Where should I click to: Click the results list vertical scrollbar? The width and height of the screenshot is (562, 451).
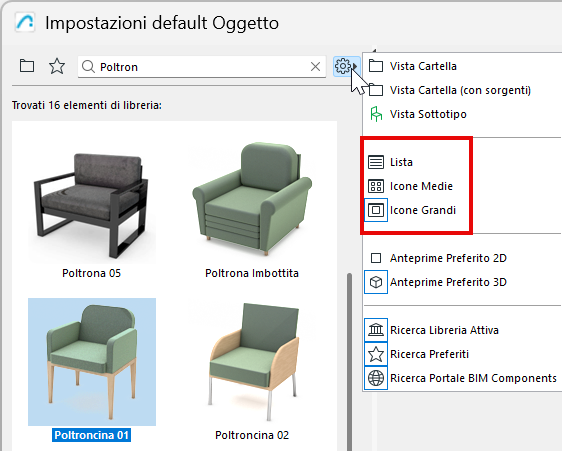click(349, 362)
